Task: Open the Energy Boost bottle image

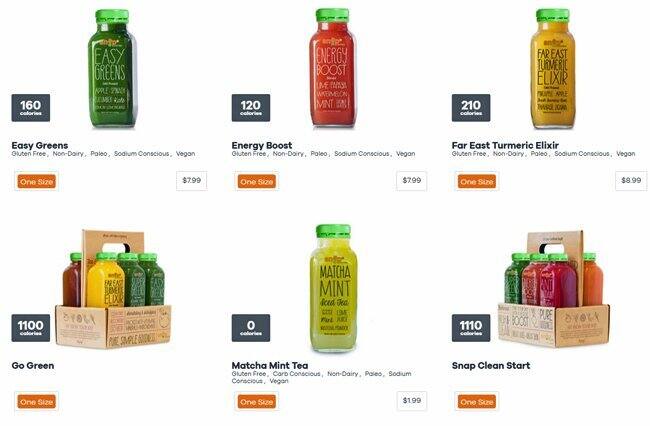Action: click(332, 68)
